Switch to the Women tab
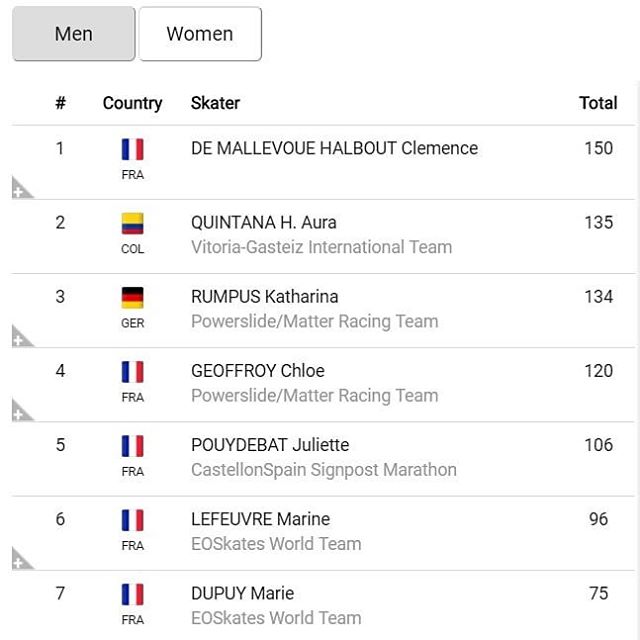Viewport: 640px width, 640px height. [200, 34]
